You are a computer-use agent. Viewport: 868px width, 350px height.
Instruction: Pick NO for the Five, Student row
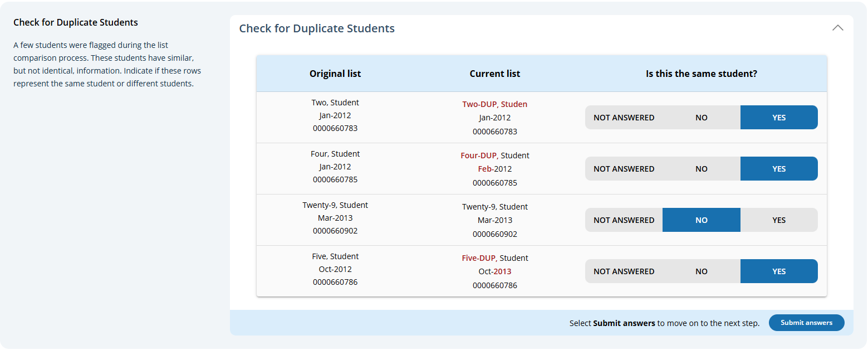(701, 271)
